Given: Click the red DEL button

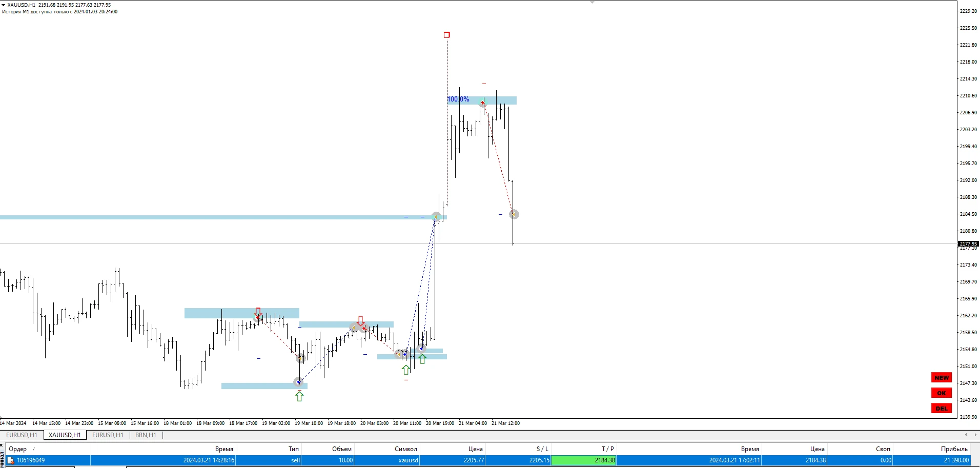Looking at the screenshot, I should coord(941,409).
